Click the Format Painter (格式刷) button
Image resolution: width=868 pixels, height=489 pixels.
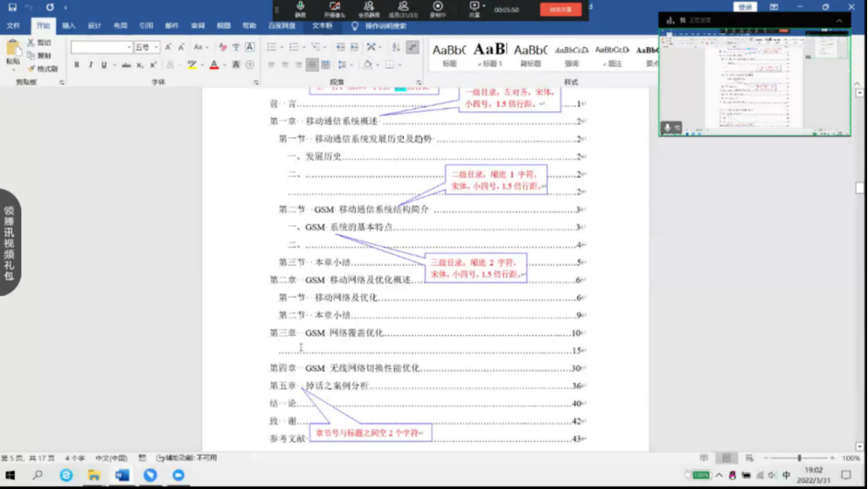point(43,68)
